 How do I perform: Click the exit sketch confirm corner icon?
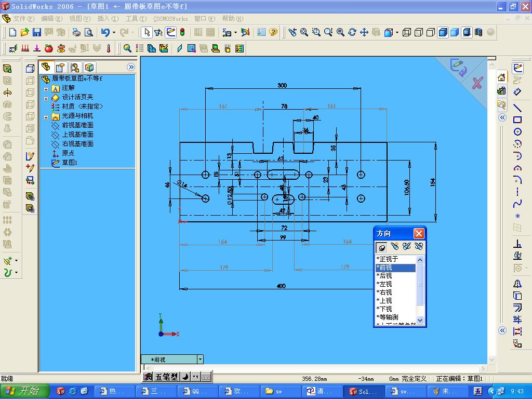tap(458, 67)
